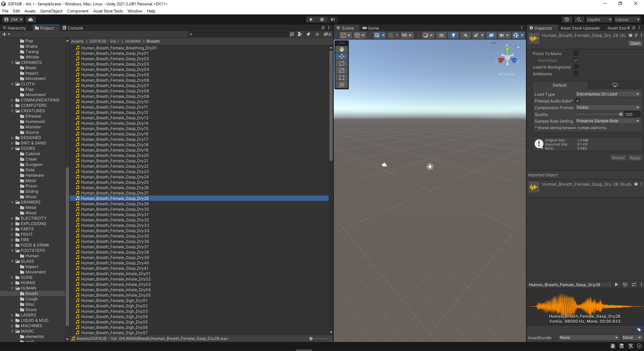Screen dimensions: 644x351
Task: Play the audio clip preview
Action: [x=616, y=284]
